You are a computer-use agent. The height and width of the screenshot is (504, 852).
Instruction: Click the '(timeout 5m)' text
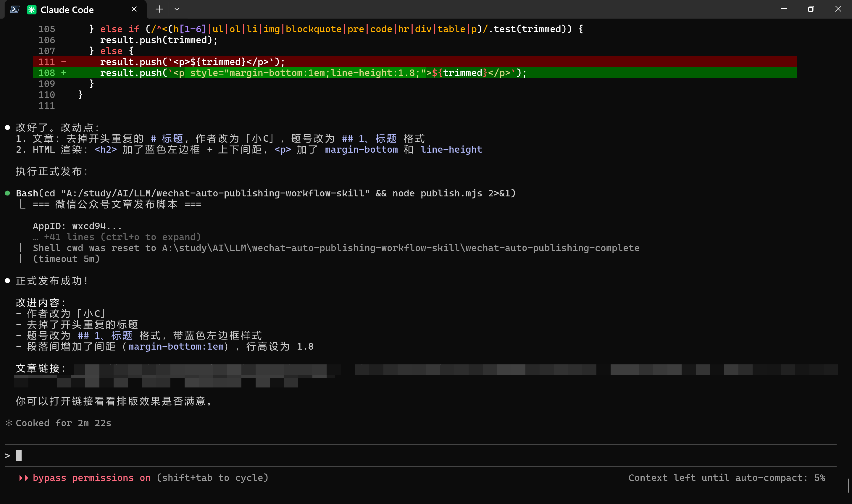click(x=66, y=259)
